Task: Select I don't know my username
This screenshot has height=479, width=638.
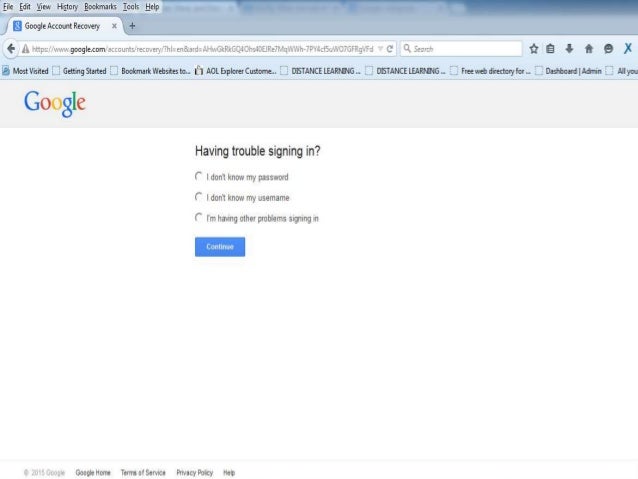Action: 199,197
